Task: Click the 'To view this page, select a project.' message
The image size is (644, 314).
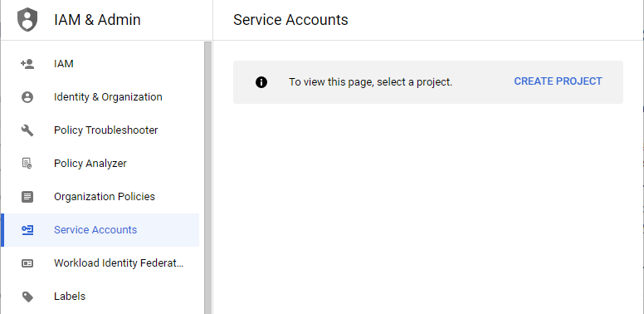Action: pos(370,82)
